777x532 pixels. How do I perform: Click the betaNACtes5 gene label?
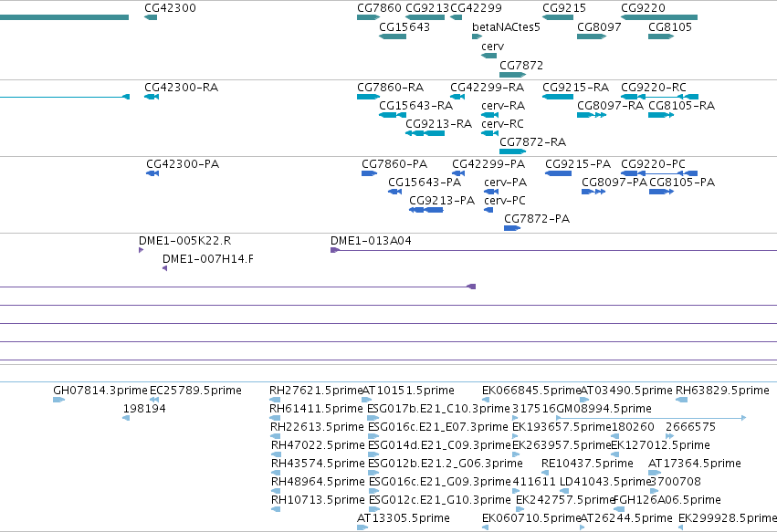(x=506, y=26)
